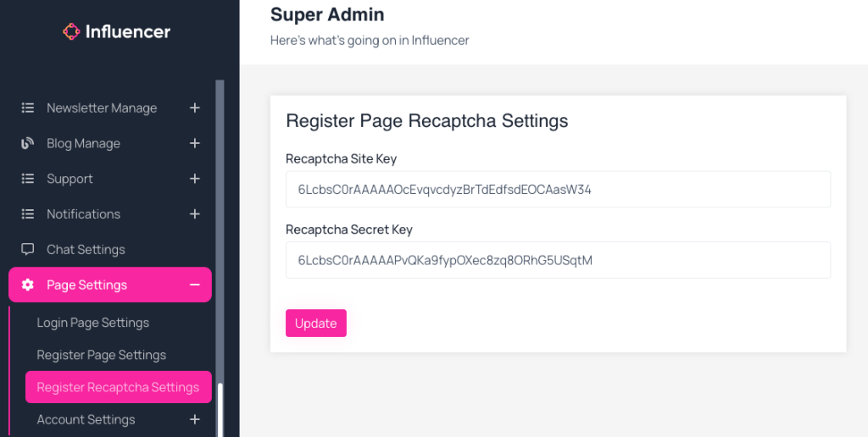
Task: Expand Account Settings submenu plus
Action: tap(195, 420)
